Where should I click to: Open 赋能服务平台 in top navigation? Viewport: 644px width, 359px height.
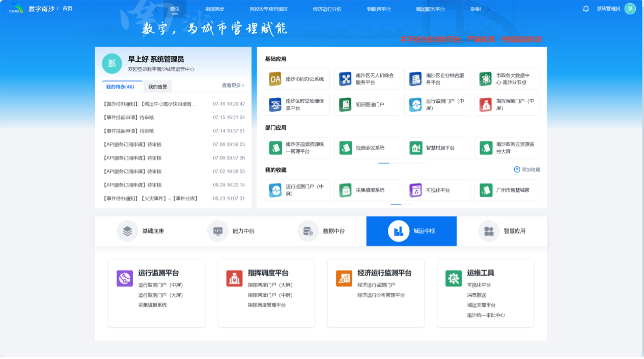(431, 9)
